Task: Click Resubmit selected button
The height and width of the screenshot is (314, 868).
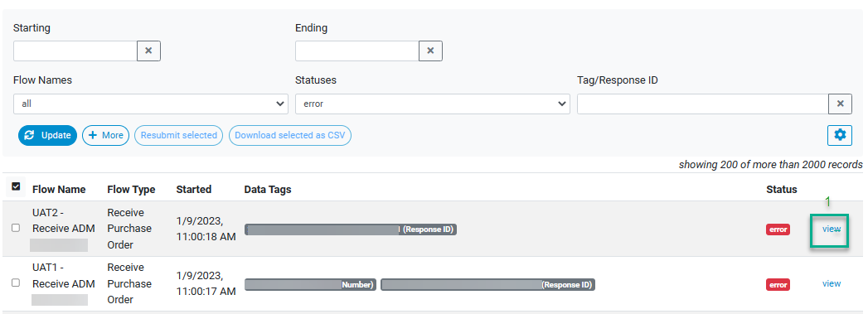Action: click(179, 135)
